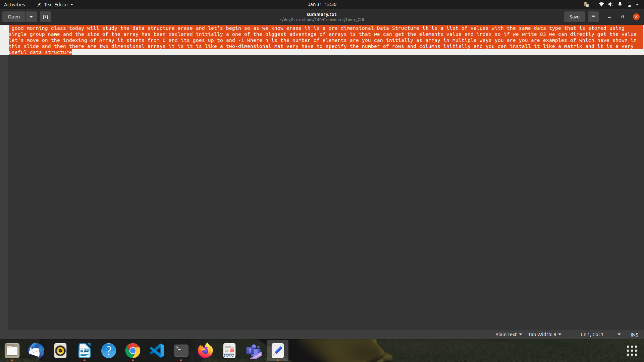The height and width of the screenshot is (362, 644).
Task: Expand recent files arrow next to Open
Action: point(31,17)
